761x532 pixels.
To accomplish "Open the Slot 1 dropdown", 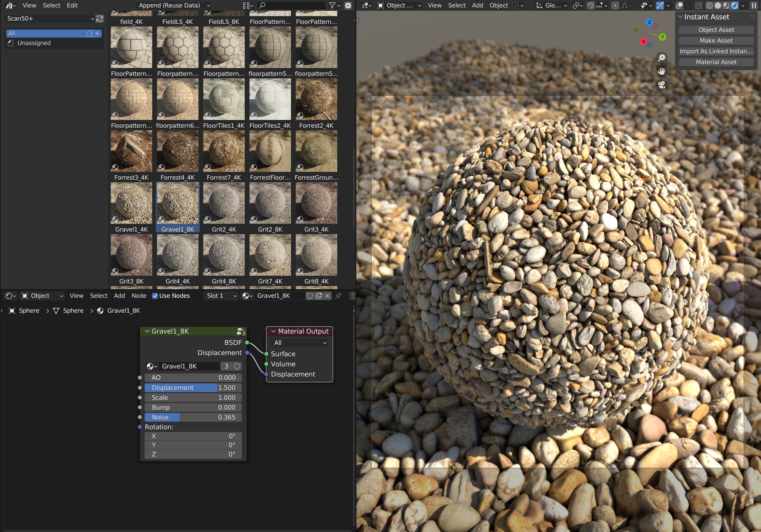I will (221, 296).
